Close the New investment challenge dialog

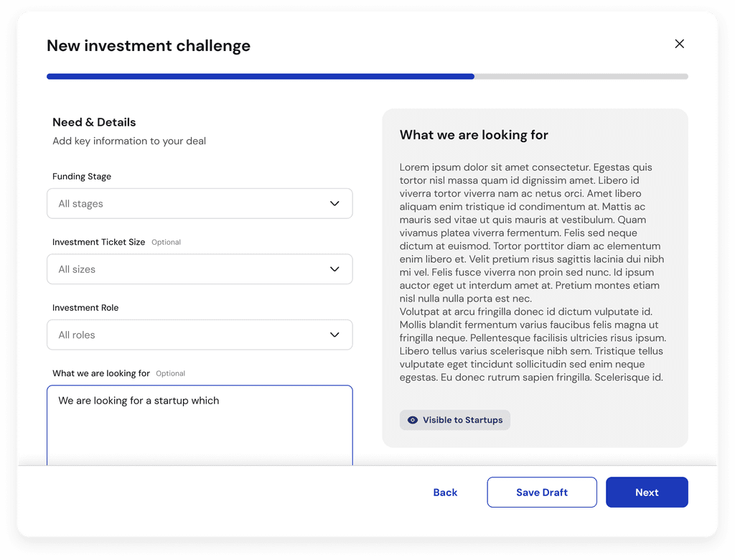click(x=679, y=44)
